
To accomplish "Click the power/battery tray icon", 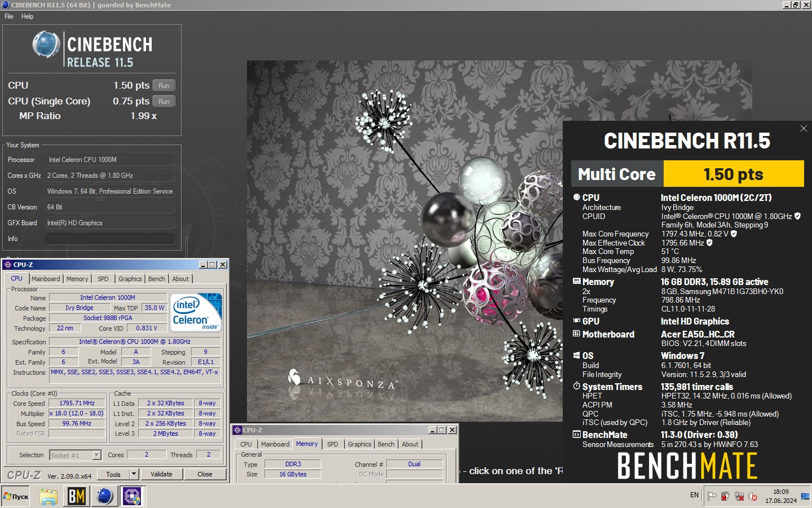I will point(725,496).
